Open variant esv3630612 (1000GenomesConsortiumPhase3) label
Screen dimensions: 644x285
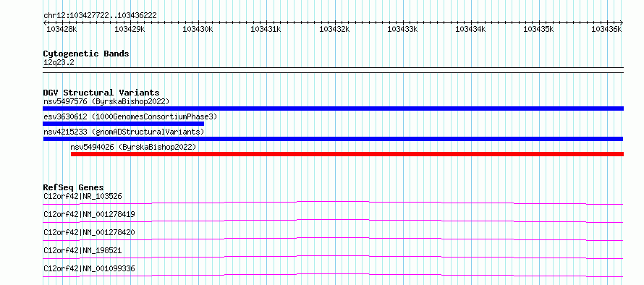click(130, 116)
